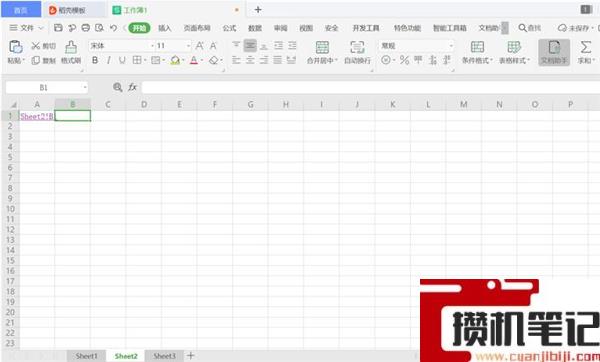Viewport: 600px width, 362px height.
Task: Increase decimal places
Action: pos(433,60)
